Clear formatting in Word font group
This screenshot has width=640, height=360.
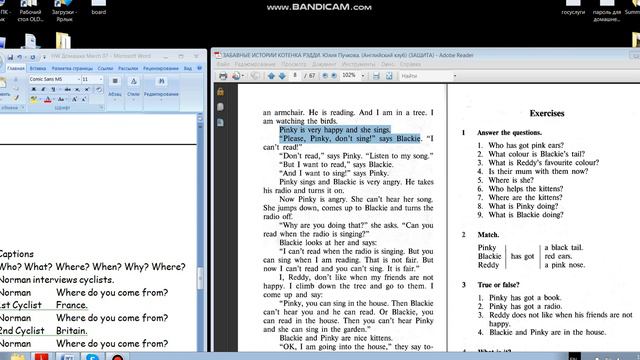99,89
